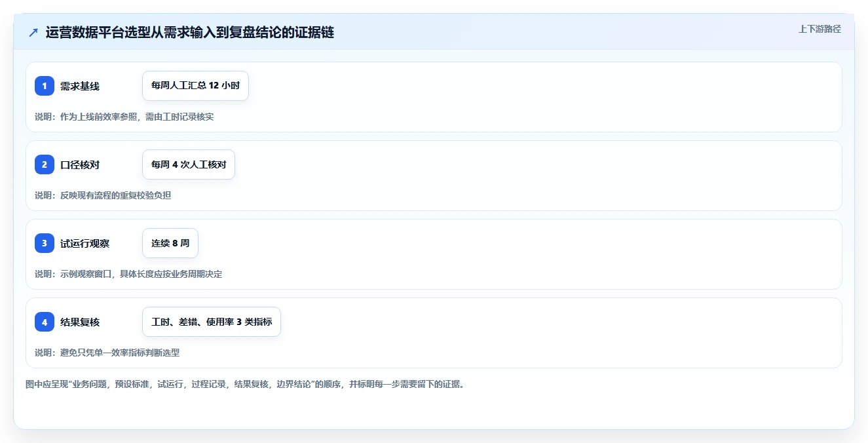Click the step 1 number badge
The width and height of the screenshot is (868, 443).
45,86
